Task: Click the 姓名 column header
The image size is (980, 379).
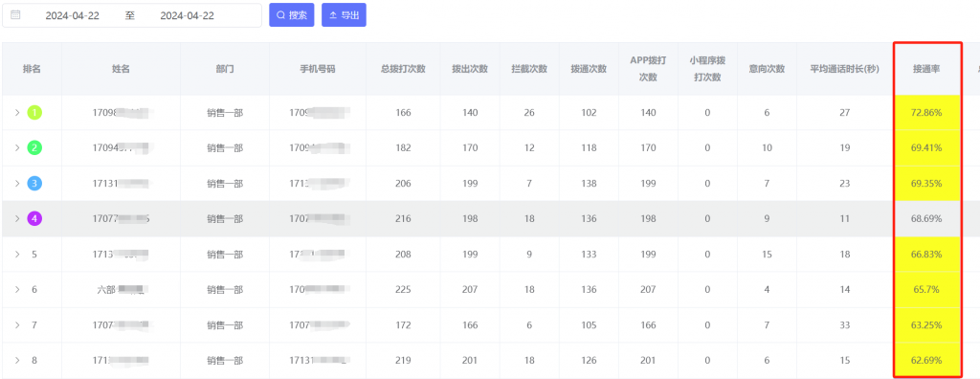Action: pos(121,69)
